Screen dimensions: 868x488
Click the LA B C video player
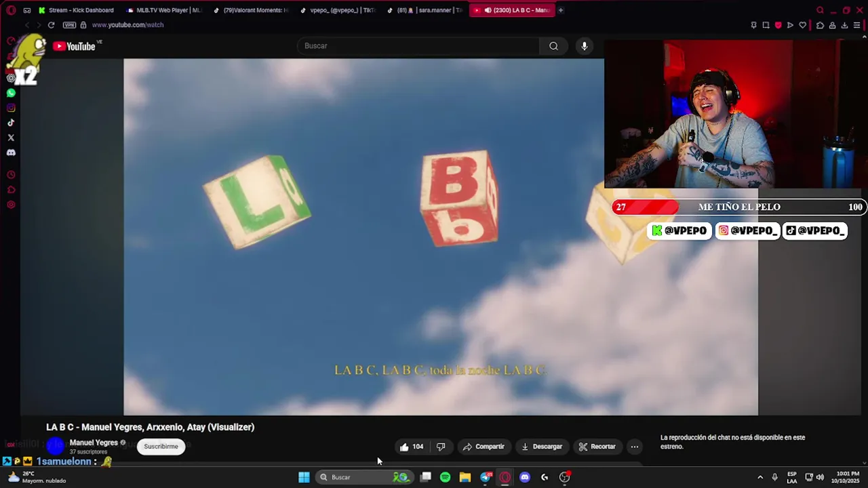coord(441,237)
